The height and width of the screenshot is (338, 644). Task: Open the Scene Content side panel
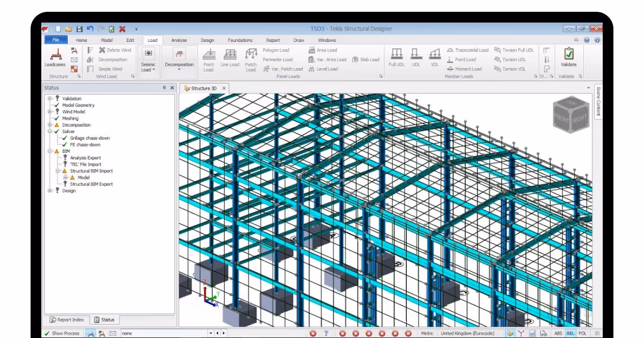point(598,101)
